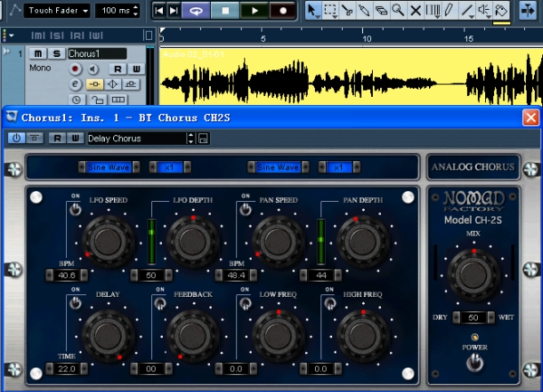Click the MIX dry/wet knob
Screen dimensions: 543x392
[473, 274]
